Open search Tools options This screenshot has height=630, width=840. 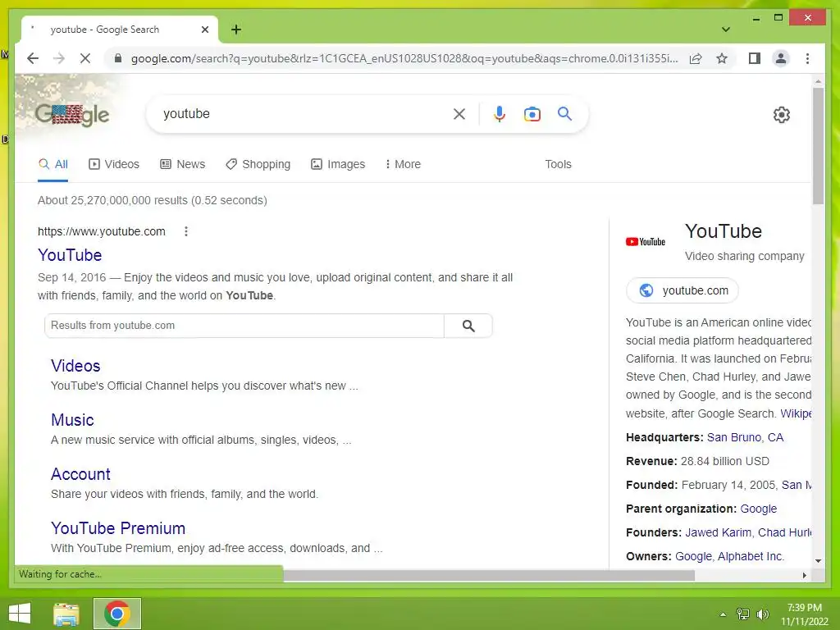(558, 164)
